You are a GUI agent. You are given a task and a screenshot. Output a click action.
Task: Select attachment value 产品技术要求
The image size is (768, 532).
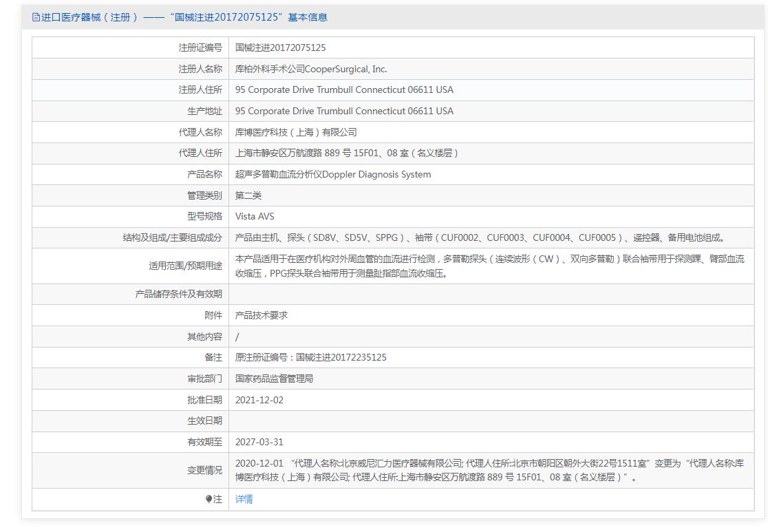point(262,315)
